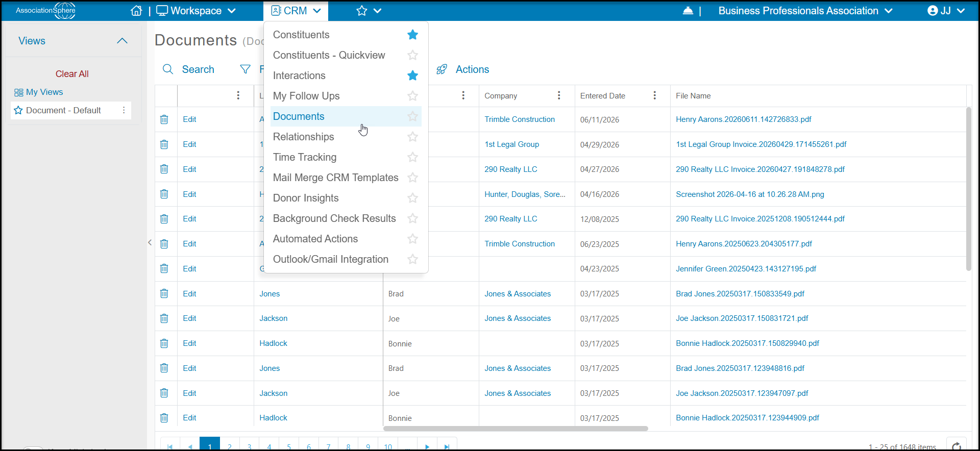Click the filter funnel icon
This screenshot has width=980, height=451.
246,69
